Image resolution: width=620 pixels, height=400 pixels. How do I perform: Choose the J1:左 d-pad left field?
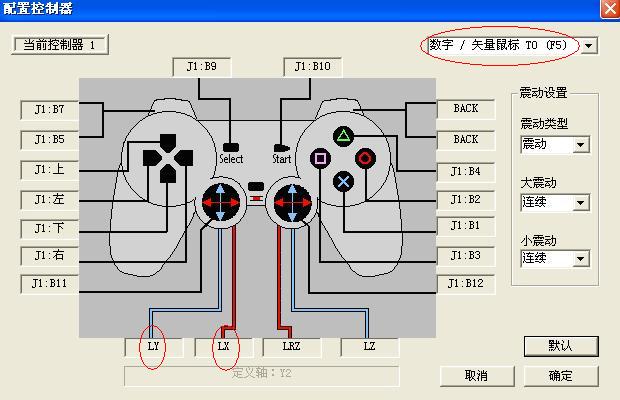(x=49, y=200)
